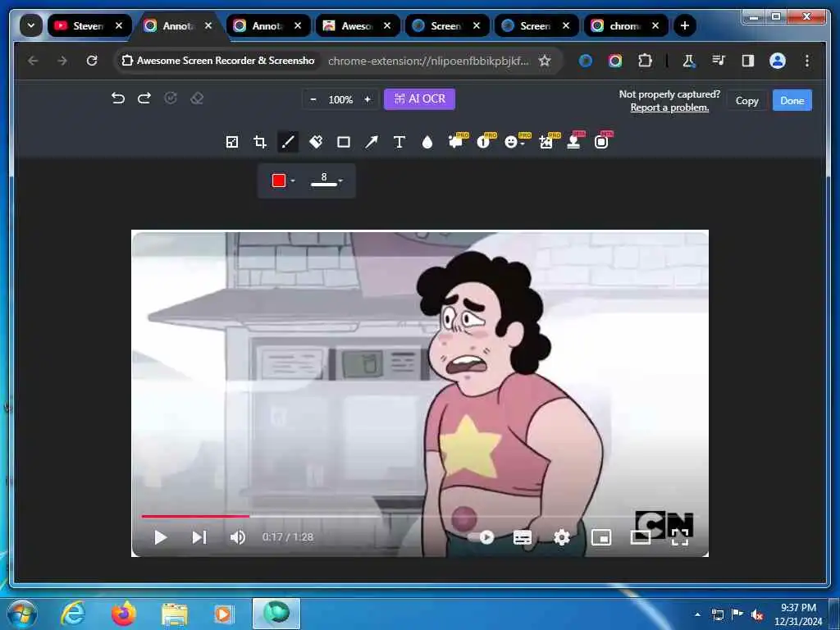Bookmark this page with star icon
The height and width of the screenshot is (630, 840).
(x=545, y=61)
